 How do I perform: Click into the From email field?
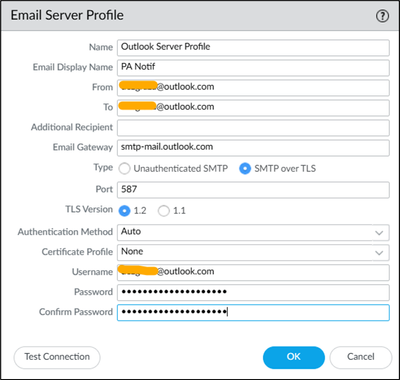(253, 88)
